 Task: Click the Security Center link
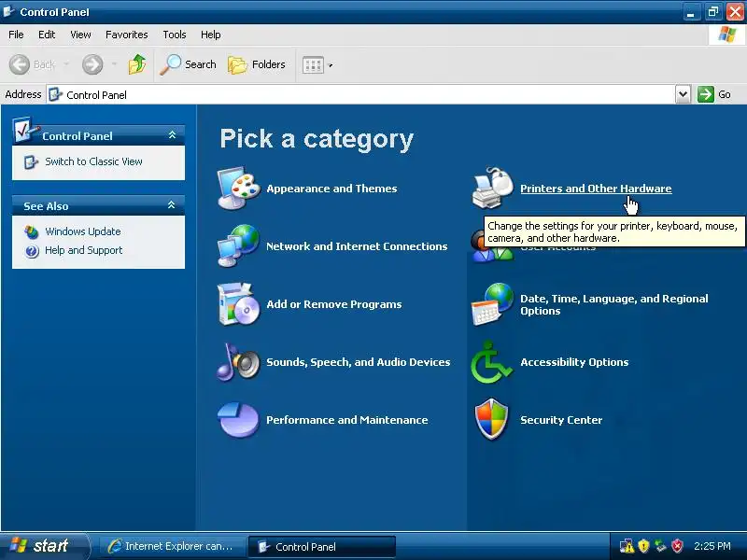click(x=561, y=420)
